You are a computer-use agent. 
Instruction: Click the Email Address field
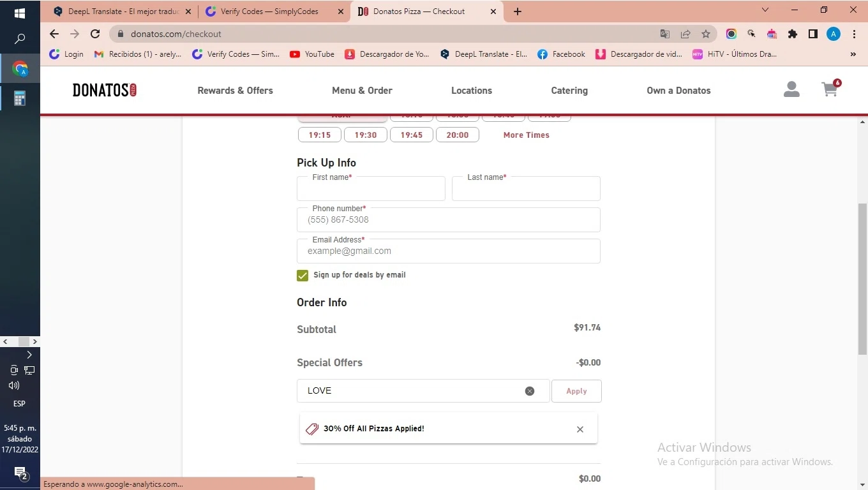click(449, 251)
